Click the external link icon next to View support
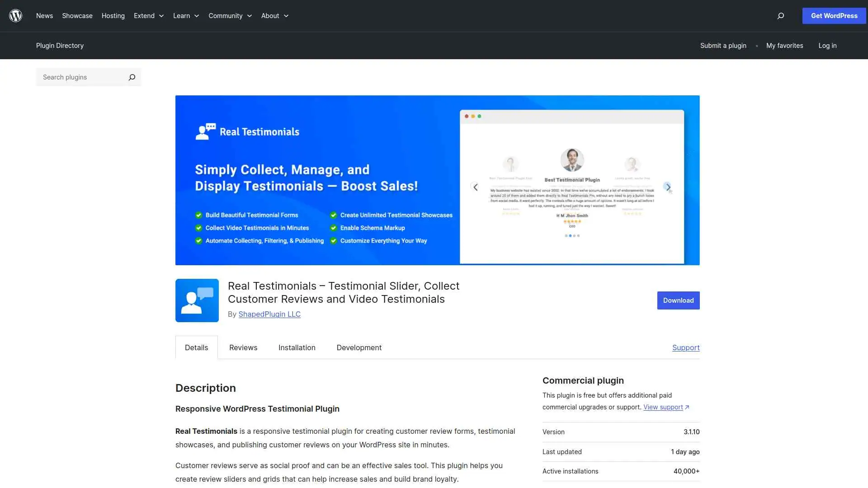The image size is (868, 488). pos(688,407)
